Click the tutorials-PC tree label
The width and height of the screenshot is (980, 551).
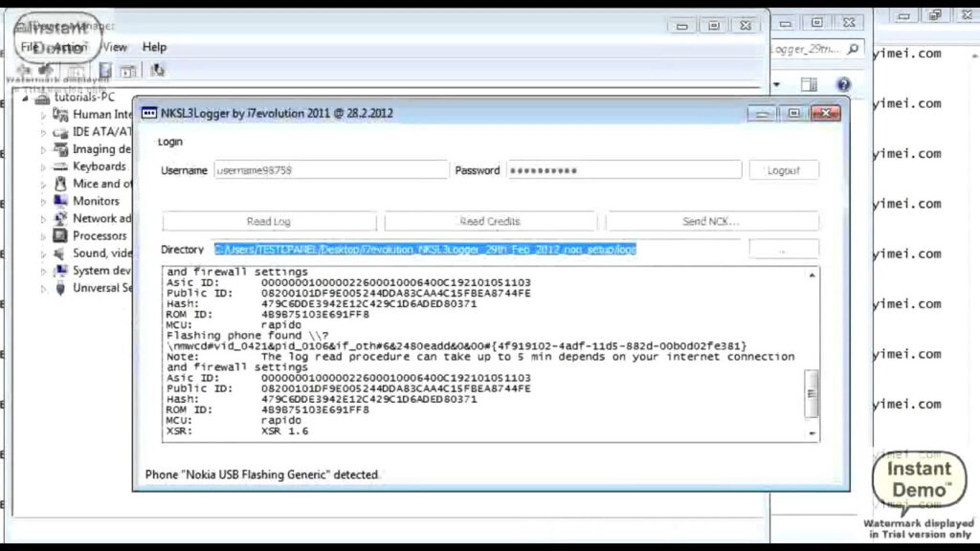[x=84, y=97]
